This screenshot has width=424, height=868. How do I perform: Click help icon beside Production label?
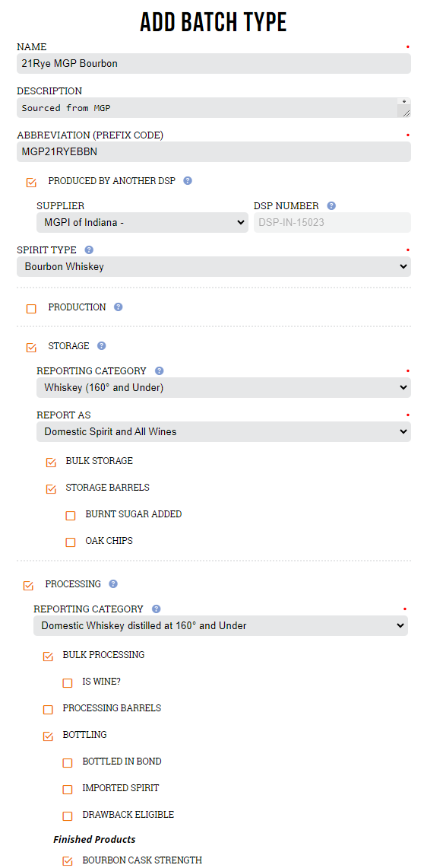118,307
